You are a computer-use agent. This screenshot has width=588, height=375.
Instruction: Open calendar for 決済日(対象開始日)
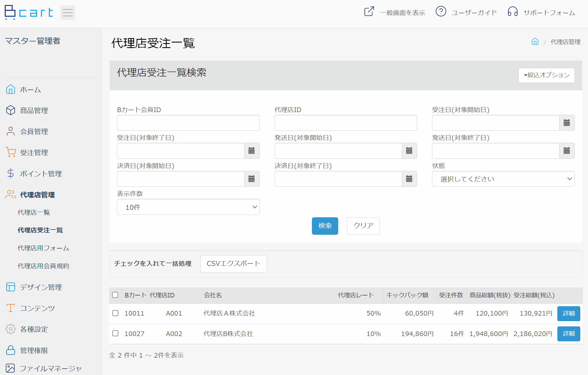point(251,179)
